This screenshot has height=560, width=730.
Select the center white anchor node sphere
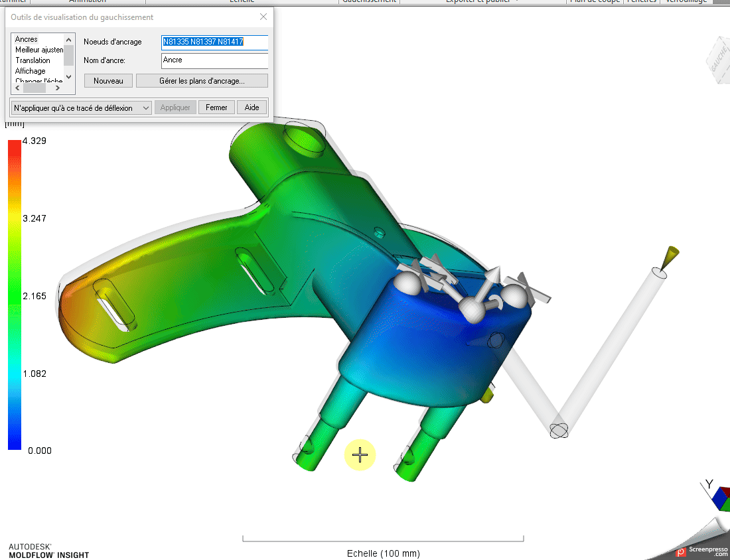(472, 309)
